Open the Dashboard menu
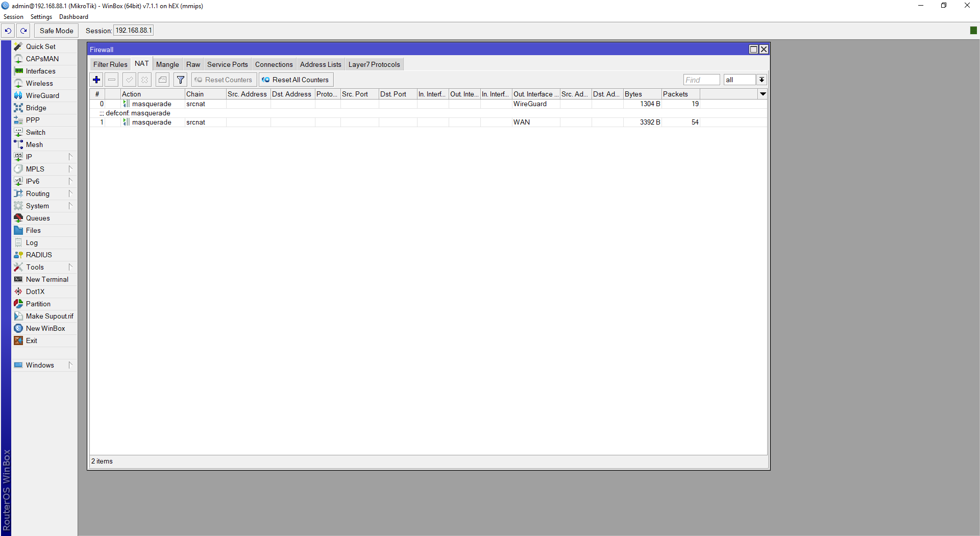The width and height of the screenshot is (980, 536). tap(73, 17)
